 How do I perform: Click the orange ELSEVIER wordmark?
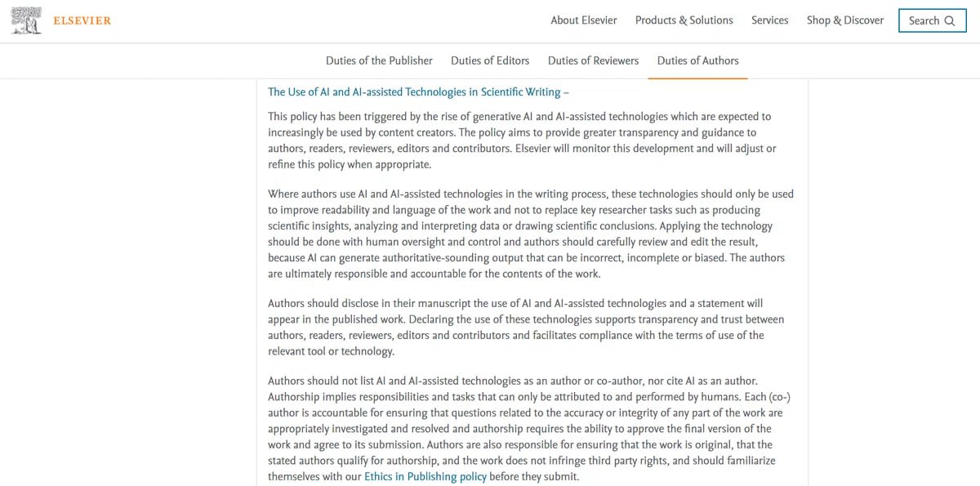click(x=82, y=20)
